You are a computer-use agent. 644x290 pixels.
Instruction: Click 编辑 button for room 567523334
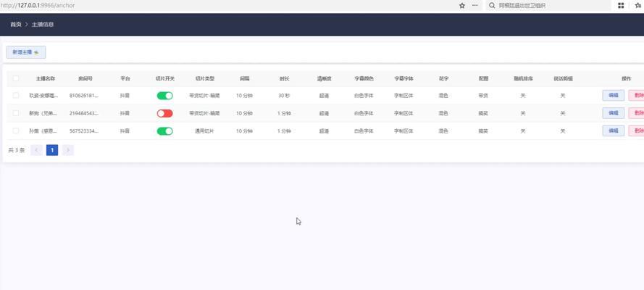tap(613, 130)
